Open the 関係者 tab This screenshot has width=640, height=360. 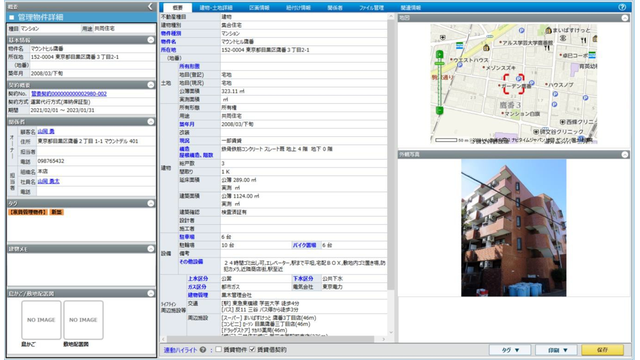coord(335,7)
